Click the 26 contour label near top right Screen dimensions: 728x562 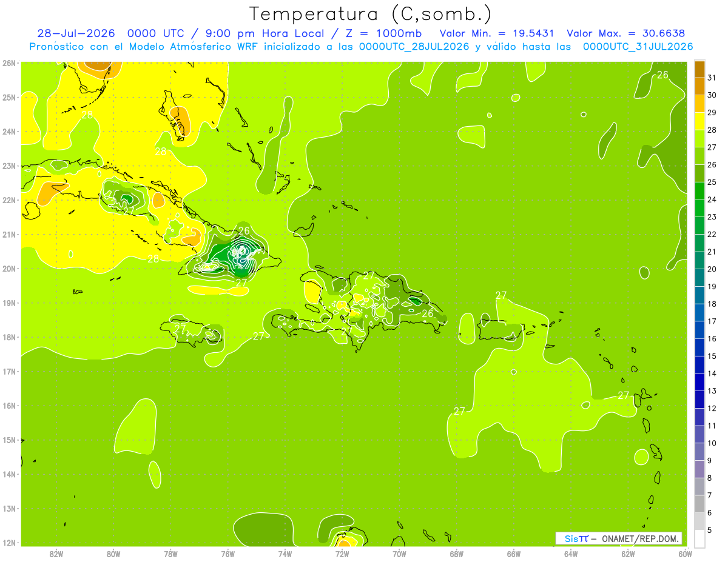coord(662,75)
